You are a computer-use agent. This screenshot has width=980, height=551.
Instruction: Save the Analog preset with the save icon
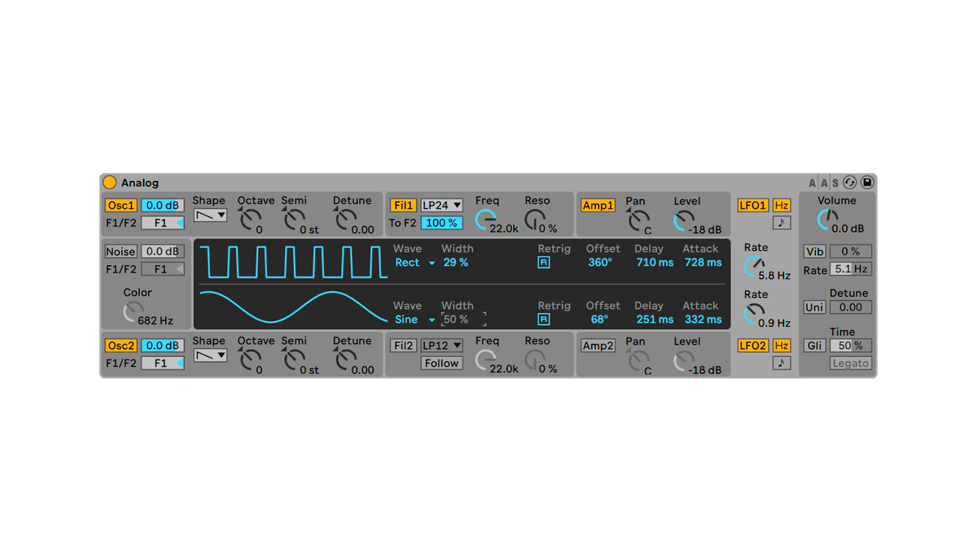(x=866, y=182)
